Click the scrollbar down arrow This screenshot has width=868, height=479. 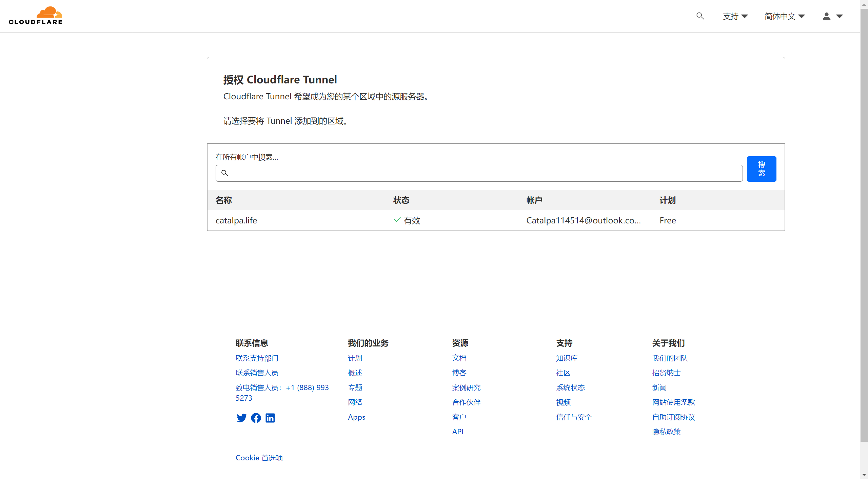864,475
